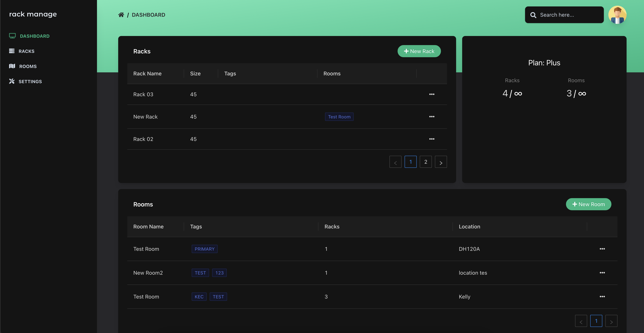The width and height of the screenshot is (644, 333).
Task: Click the previous-page arrow in Rooms pagination
Action: pyautogui.click(x=581, y=321)
